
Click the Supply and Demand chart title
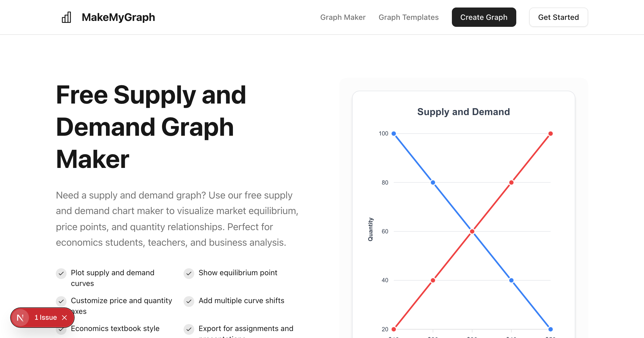click(463, 112)
